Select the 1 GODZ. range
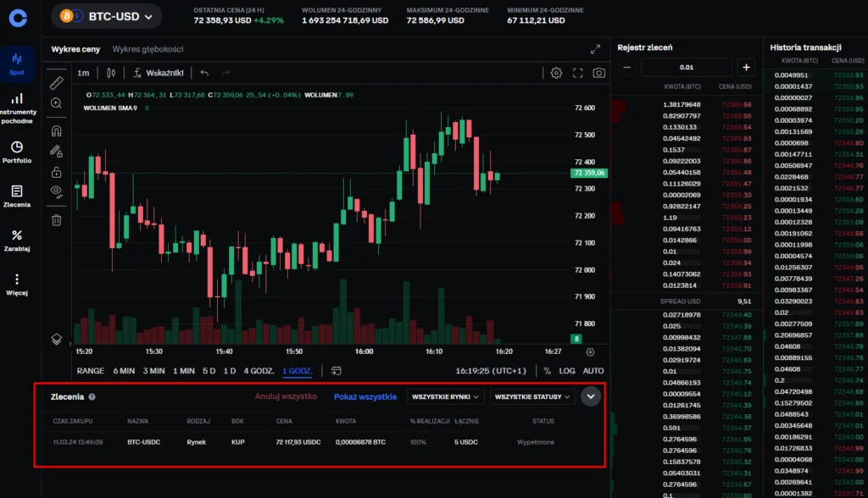Viewport: 868px width, 498px height. 298,371
